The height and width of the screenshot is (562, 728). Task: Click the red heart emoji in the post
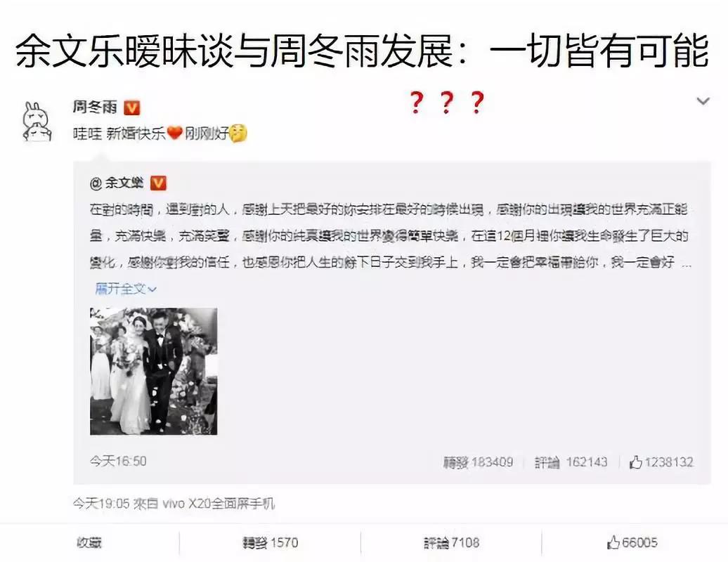tap(175, 133)
